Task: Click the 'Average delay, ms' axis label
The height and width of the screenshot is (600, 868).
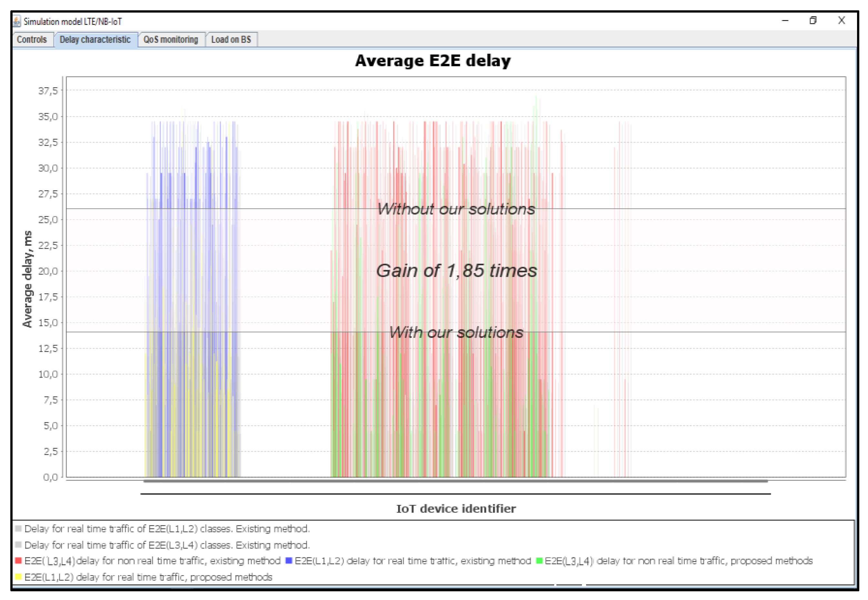Action: 27,279
